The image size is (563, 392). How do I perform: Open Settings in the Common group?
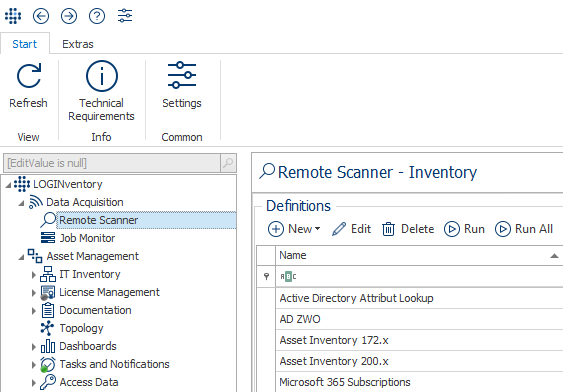pos(182,85)
